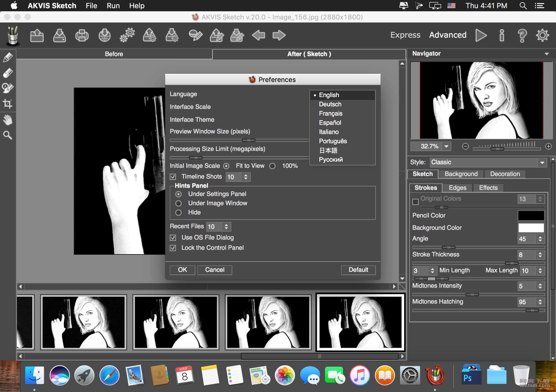Choose Español in language list
Image resolution: width=556 pixels, height=392 pixels.
click(x=330, y=123)
